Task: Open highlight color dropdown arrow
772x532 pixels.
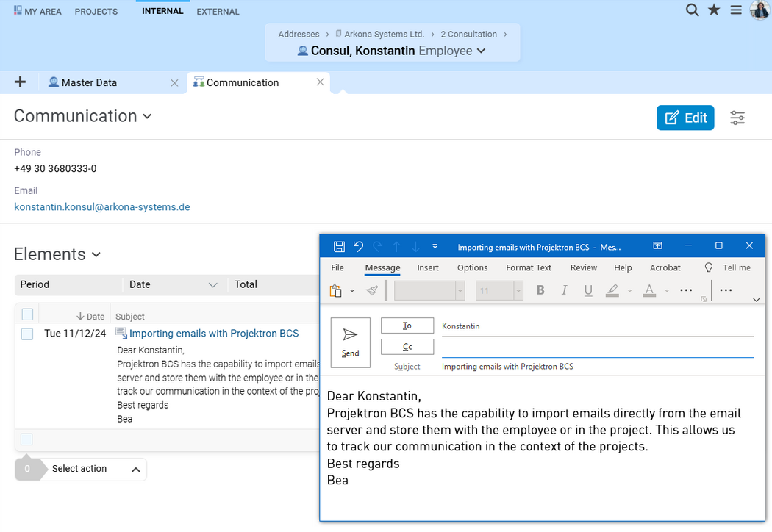Action: coord(629,291)
